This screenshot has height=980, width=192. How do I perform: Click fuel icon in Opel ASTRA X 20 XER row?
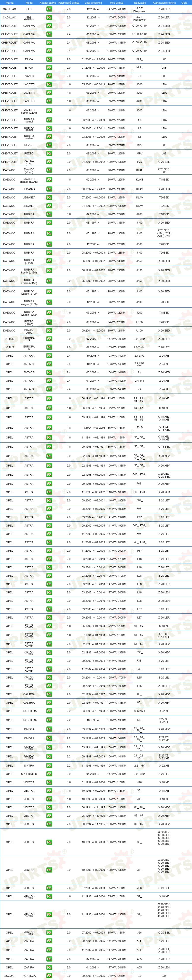[x=49, y=492]
